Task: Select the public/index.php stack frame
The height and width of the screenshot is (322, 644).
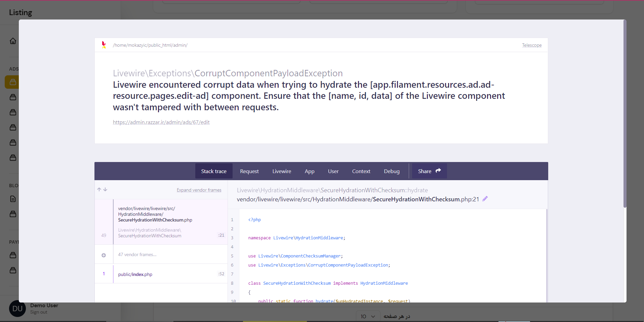Action: point(135,274)
